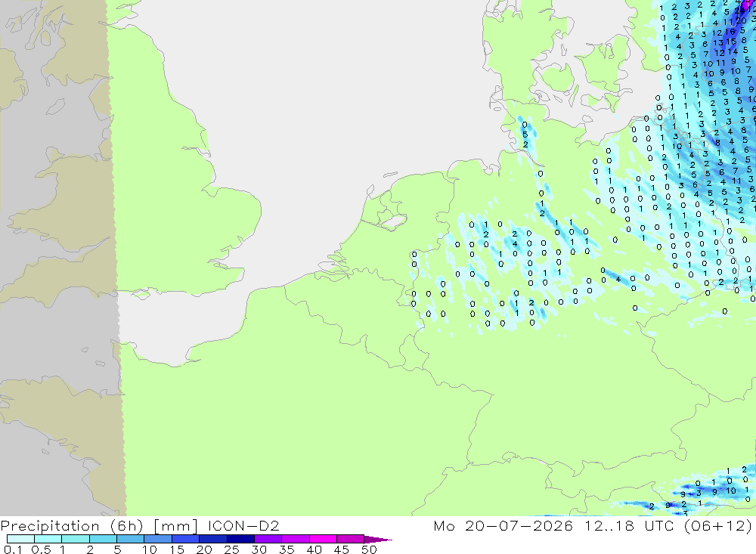Click the legend value '45'
Viewport: 756px width, 554px height.
[x=342, y=549]
